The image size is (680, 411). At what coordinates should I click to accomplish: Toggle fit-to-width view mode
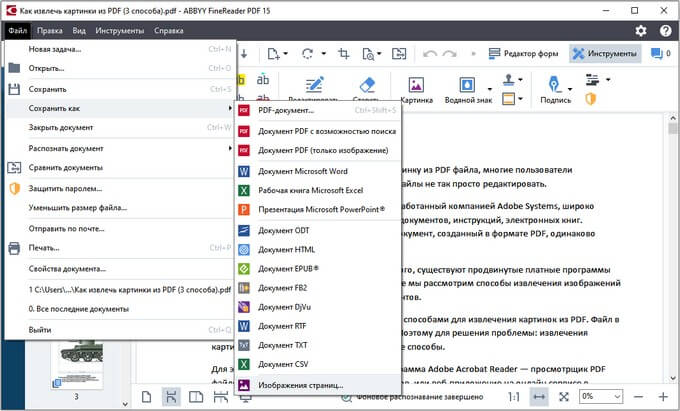(x=539, y=397)
